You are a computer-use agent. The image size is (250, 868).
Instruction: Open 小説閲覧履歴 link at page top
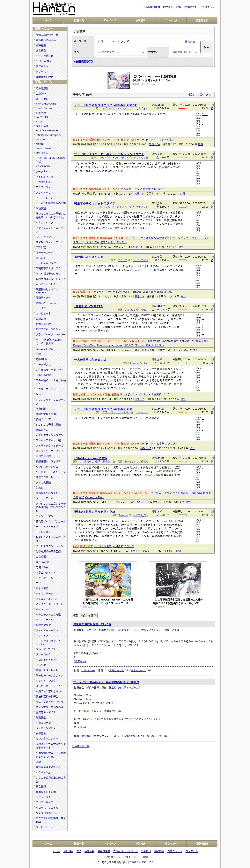(x=152, y=7)
